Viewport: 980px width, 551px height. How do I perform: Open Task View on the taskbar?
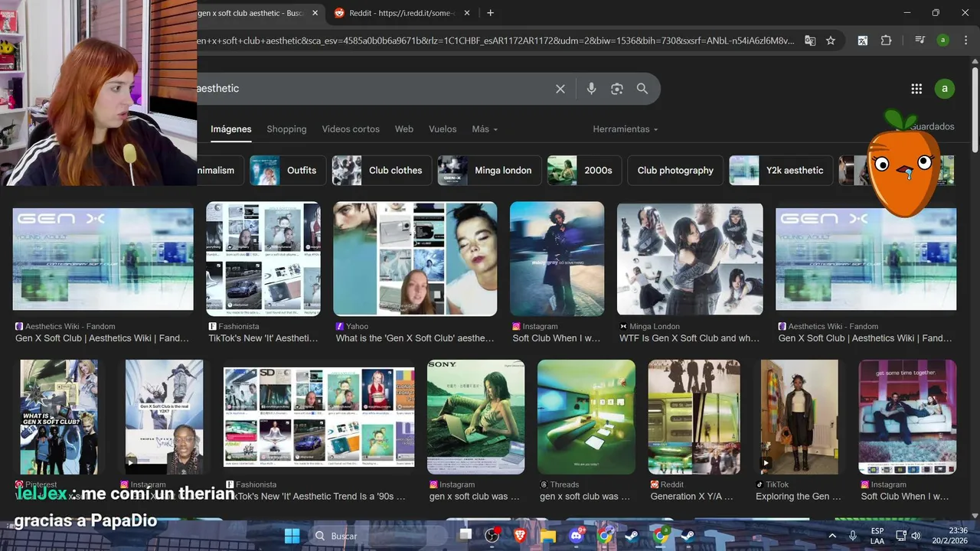tap(464, 536)
